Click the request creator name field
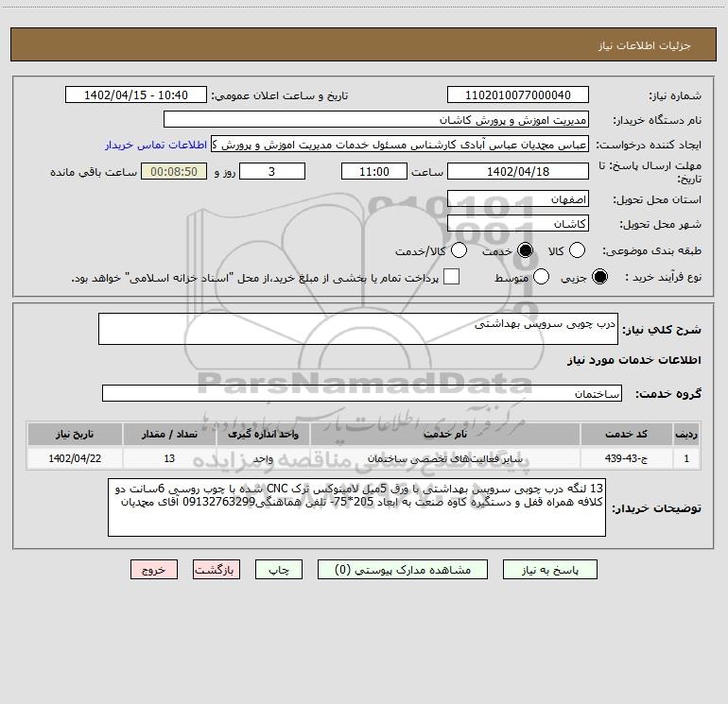 pyautogui.click(x=400, y=145)
